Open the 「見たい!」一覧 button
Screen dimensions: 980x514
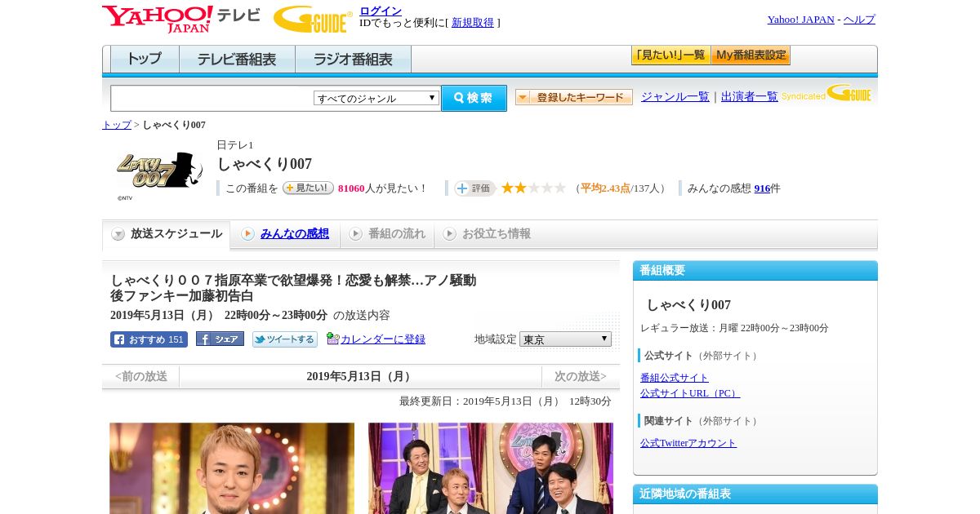point(670,55)
